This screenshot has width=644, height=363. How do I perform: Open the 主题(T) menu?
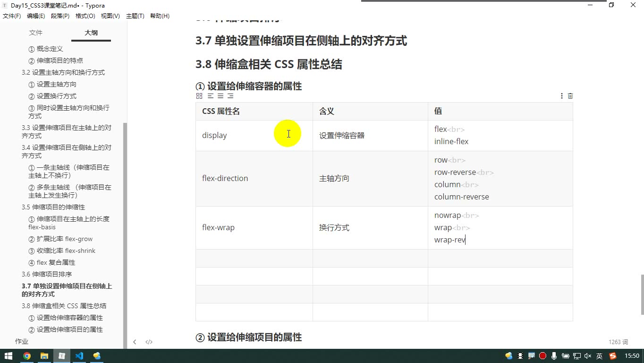[x=135, y=16]
